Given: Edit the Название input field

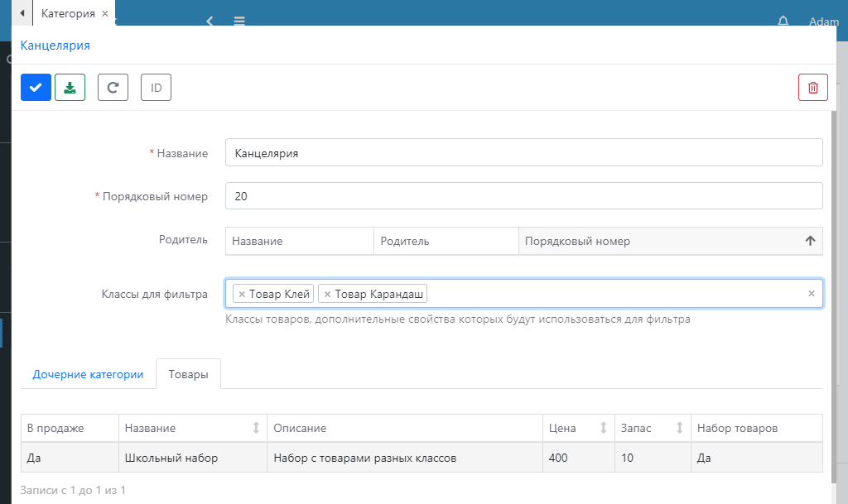Looking at the screenshot, I should point(524,152).
